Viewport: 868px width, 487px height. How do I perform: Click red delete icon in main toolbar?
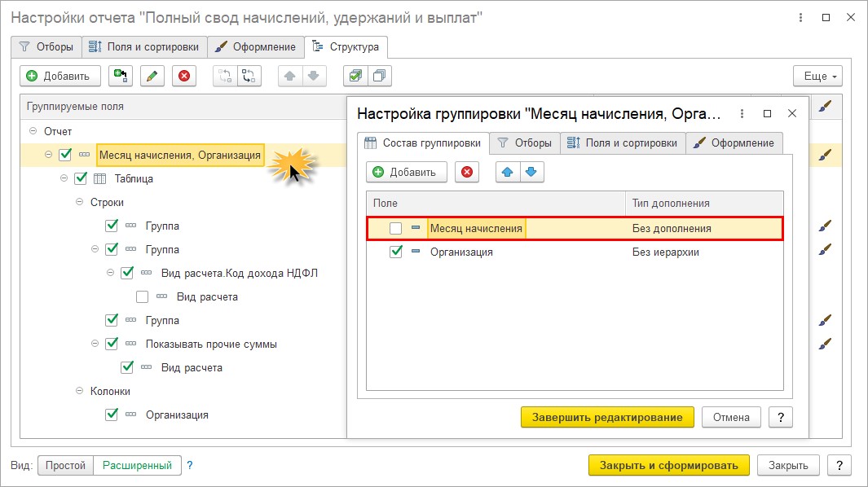[184, 76]
